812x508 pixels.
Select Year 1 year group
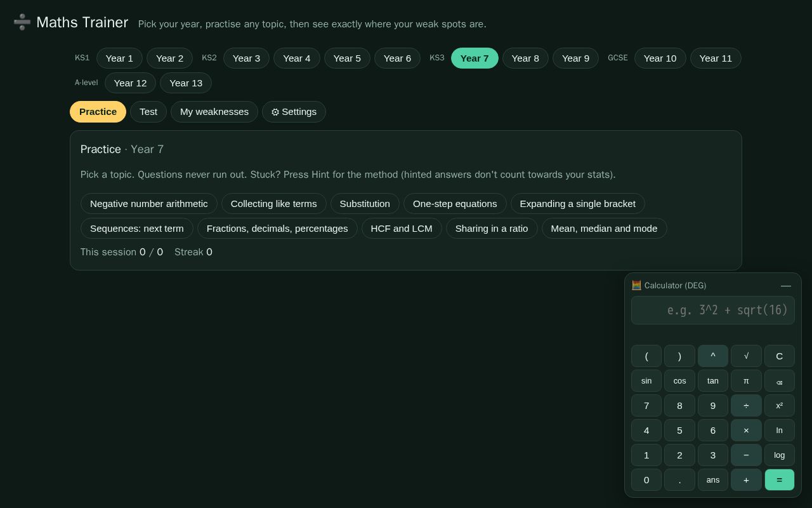[x=119, y=58]
